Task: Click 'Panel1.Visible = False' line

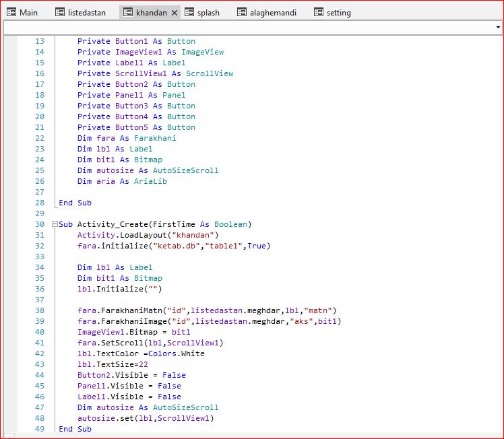Action: (129, 386)
